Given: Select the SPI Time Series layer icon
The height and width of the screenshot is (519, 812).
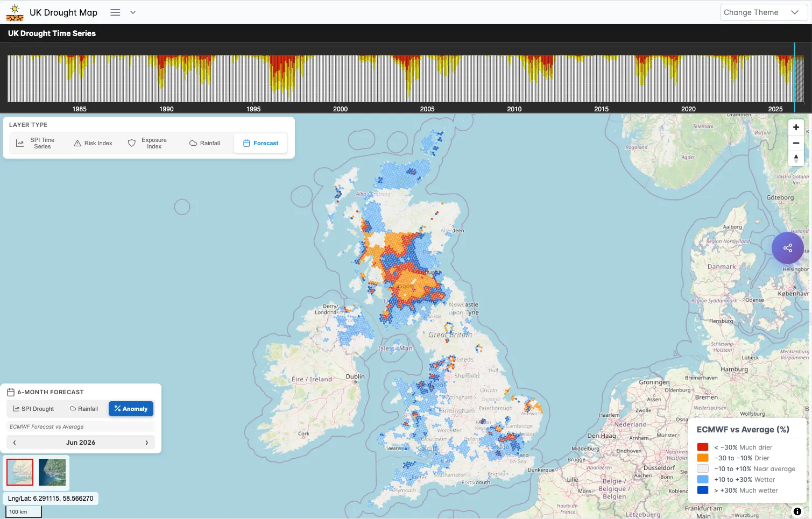Looking at the screenshot, I should [x=20, y=143].
